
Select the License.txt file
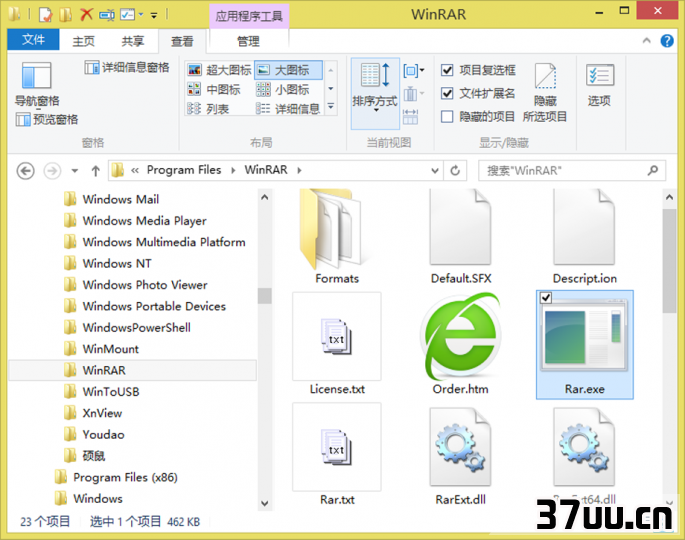pyautogui.click(x=336, y=344)
